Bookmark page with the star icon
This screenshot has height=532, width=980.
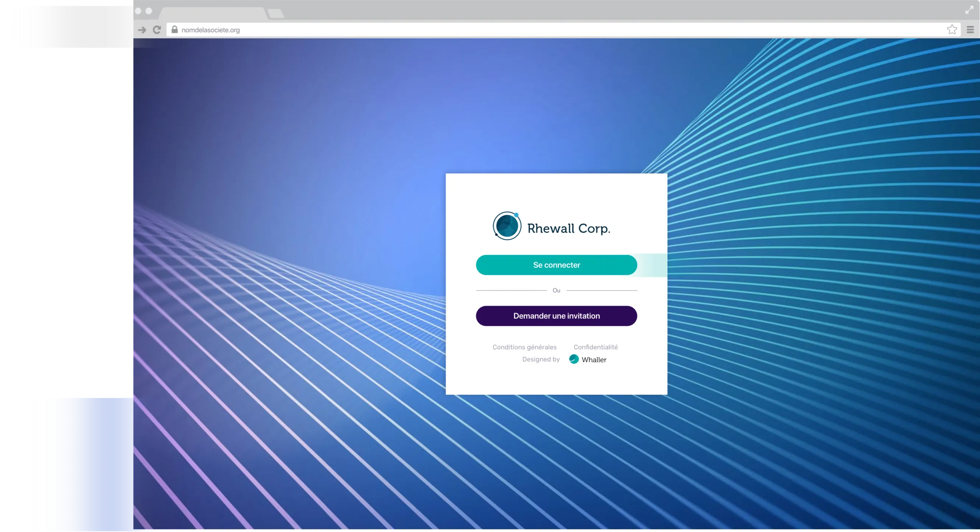[952, 29]
